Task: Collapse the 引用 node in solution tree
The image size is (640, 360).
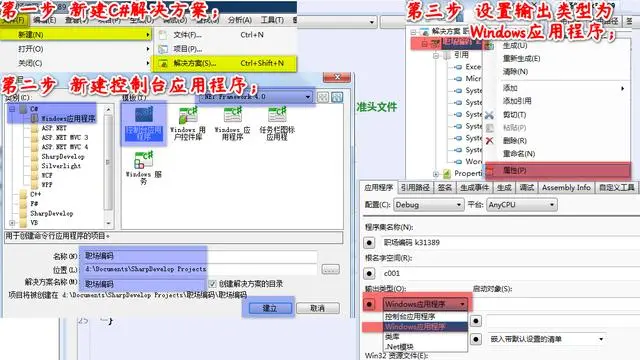Action: tap(436, 55)
